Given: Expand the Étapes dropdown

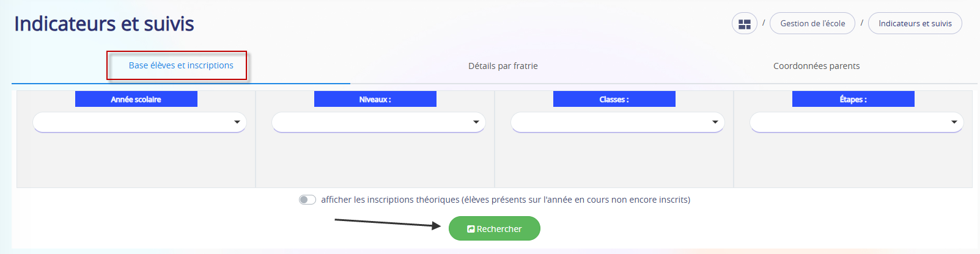Looking at the screenshot, I should [857, 122].
